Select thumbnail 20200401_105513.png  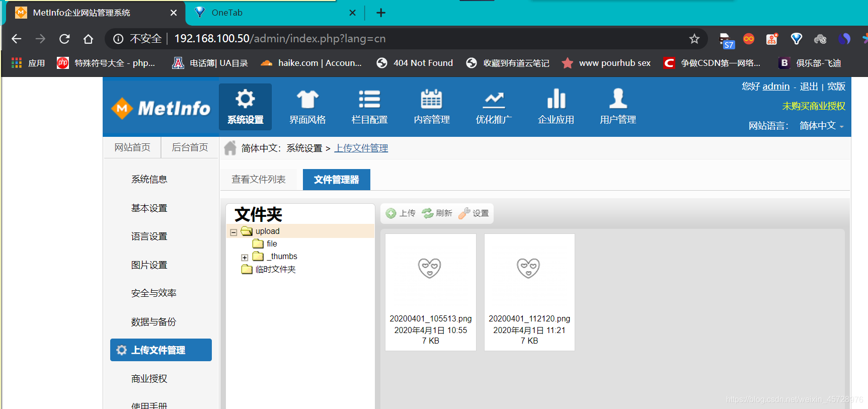tap(431, 292)
